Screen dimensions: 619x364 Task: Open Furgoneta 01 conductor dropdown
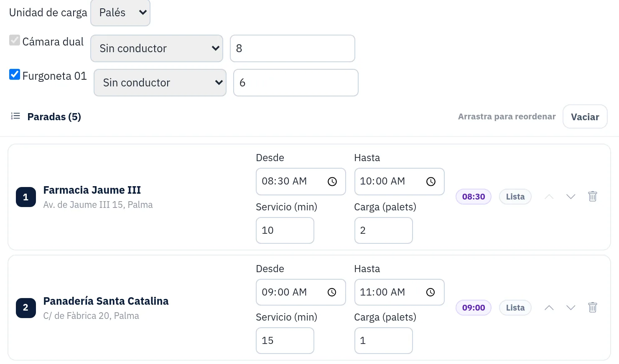160,83
